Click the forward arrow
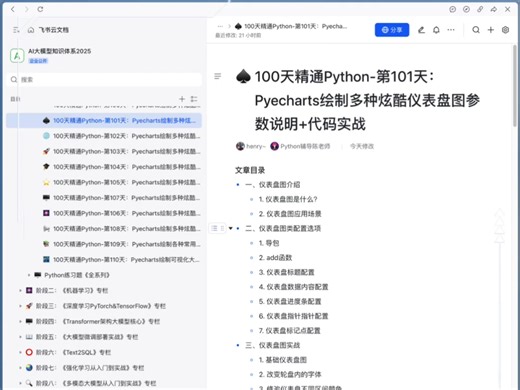Viewport: 520px width, 390px height. [26, 9]
